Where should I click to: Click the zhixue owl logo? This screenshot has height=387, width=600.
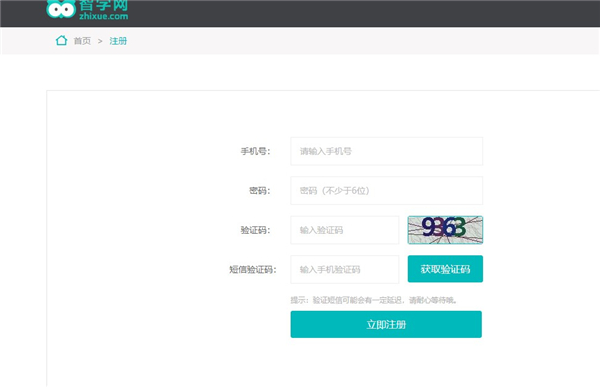(x=61, y=9)
